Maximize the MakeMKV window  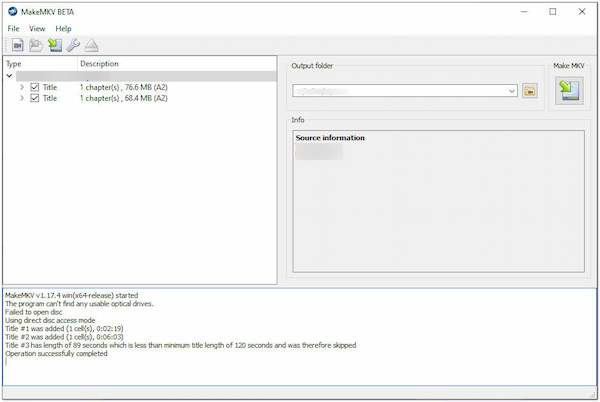tap(553, 12)
